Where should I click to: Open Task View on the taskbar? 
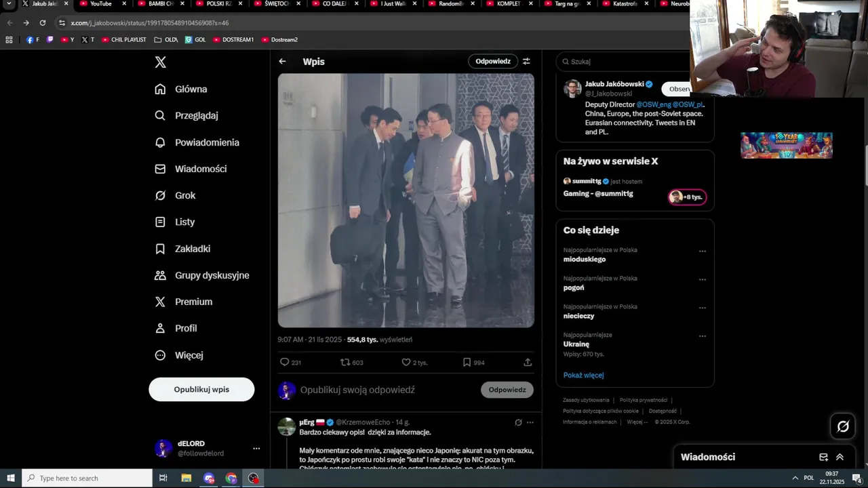tap(163, 479)
